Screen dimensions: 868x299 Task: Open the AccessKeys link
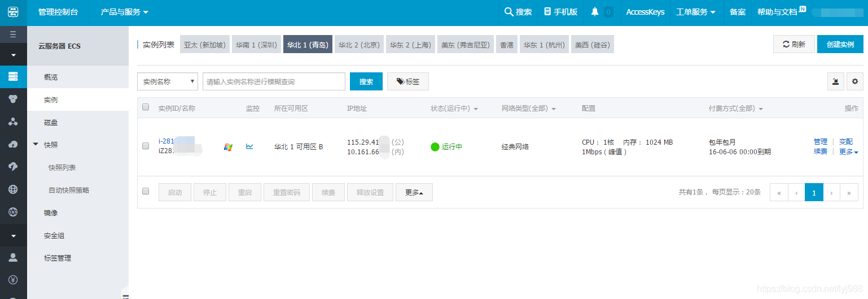(645, 12)
